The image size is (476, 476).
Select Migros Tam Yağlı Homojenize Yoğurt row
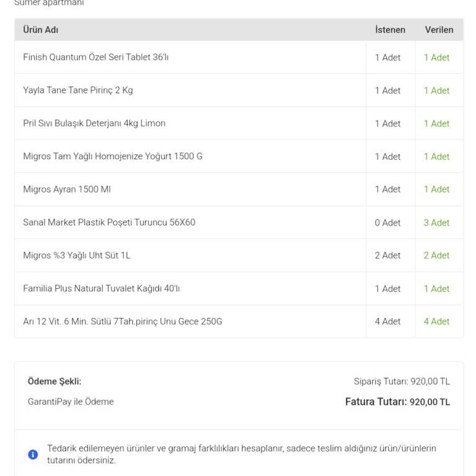click(x=239, y=156)
